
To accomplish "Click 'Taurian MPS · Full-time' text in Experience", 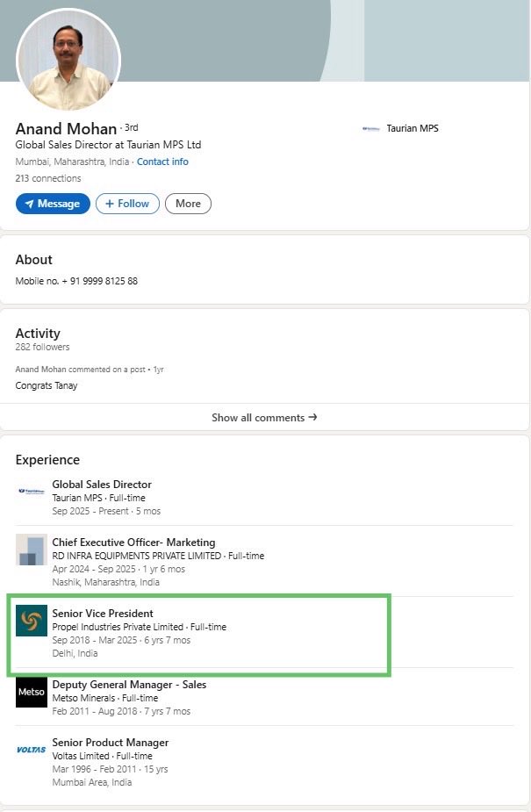I will pyautogui.click(x=99, y=498).
